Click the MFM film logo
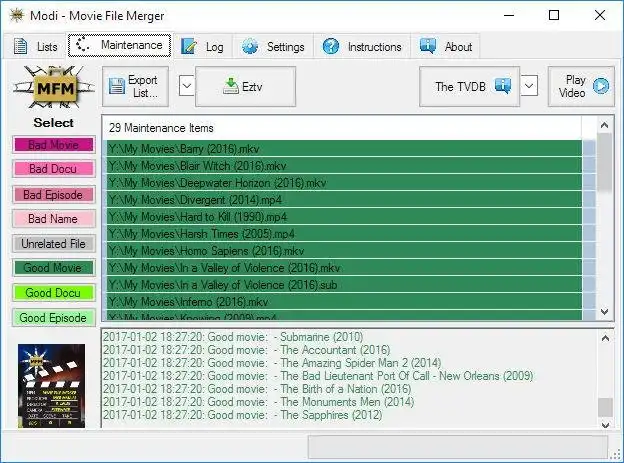Screen dimensions: 624x463 click(54, 88)
